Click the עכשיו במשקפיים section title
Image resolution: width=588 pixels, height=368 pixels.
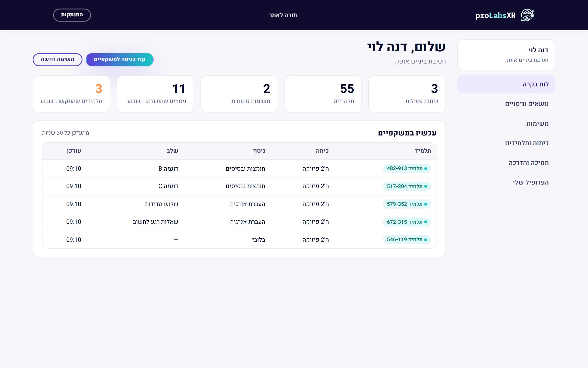point(407,133)
